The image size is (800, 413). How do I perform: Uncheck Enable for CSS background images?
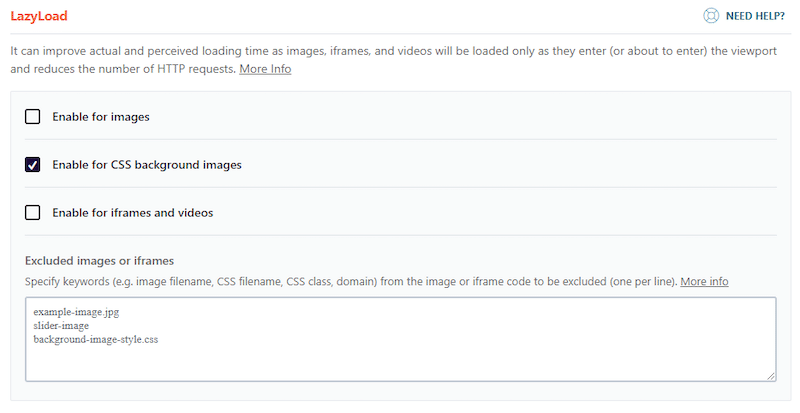(33, 165)
